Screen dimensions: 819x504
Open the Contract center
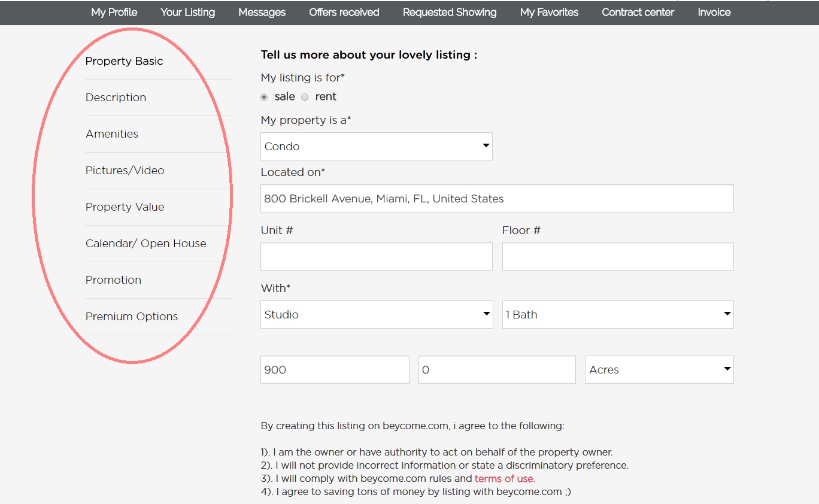click(x=638, y=12)
